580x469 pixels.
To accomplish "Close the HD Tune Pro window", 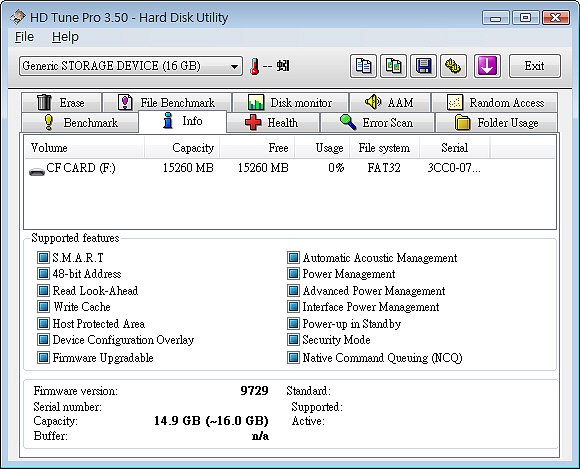I will (556, 17).
